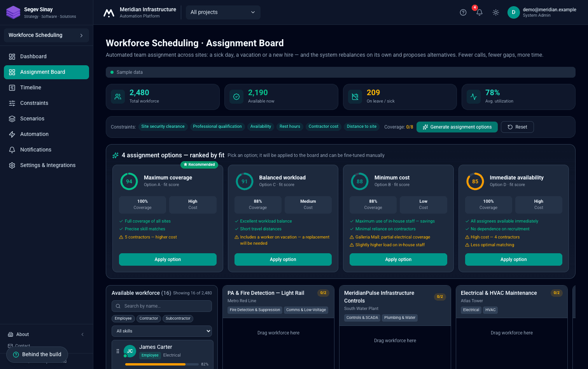Click the Coverage: 0/8 indicator
This screenshot has width=588, height=369.
pos(399,127)
